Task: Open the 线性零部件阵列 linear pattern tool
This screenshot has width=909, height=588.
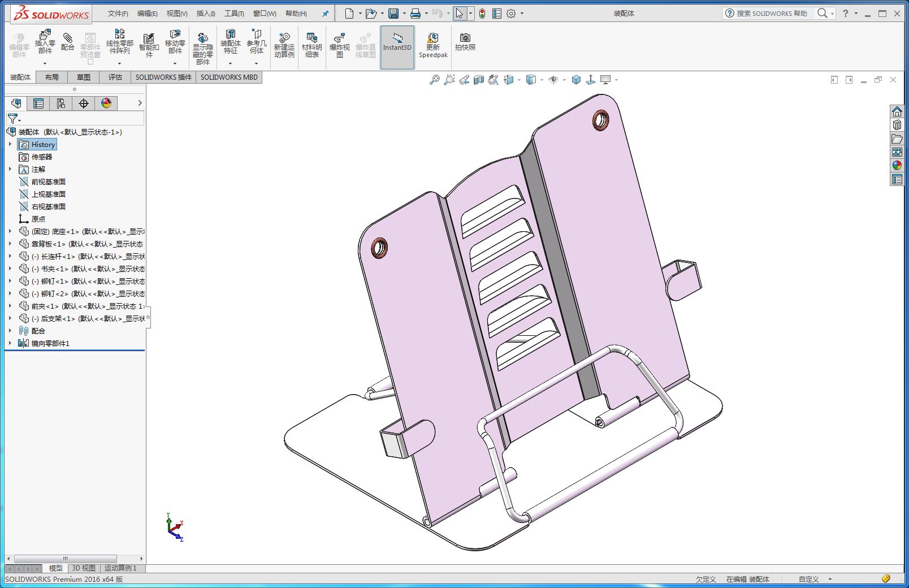Action: point(120,42)
